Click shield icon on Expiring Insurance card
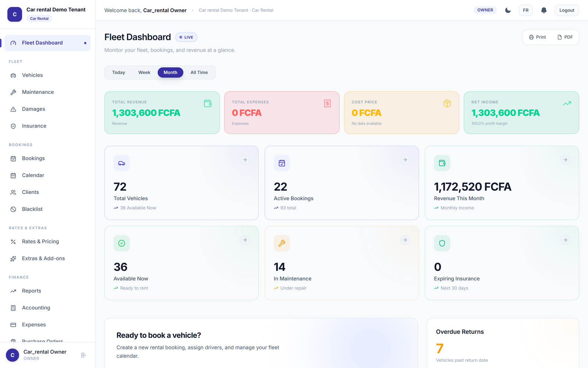 442,243
